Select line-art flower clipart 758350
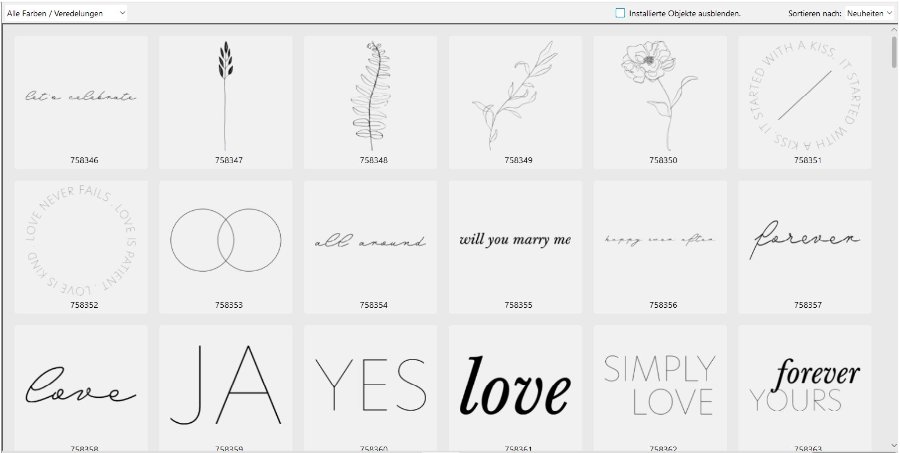 (660, 102)
